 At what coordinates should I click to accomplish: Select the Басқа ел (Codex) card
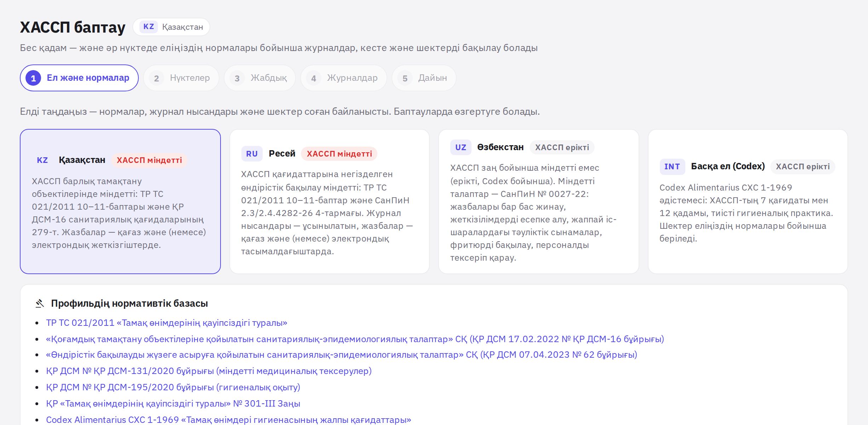[x=748, y=202]
